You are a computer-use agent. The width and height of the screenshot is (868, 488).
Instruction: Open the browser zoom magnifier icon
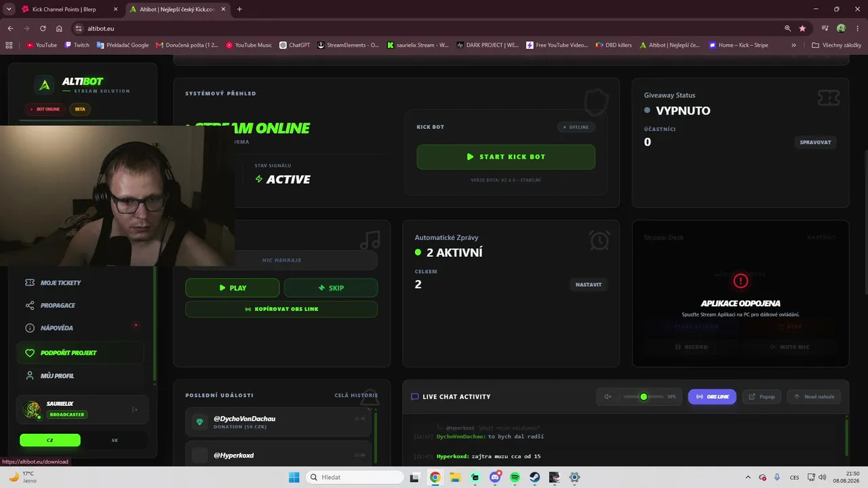pos(787,28)
